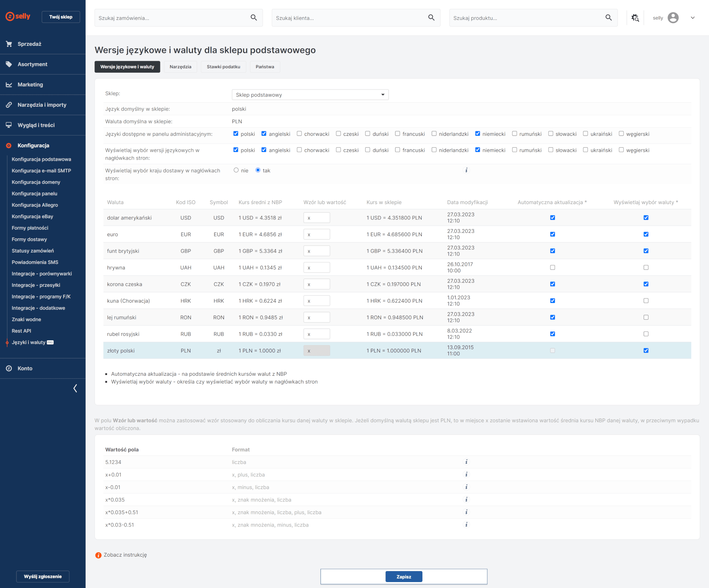
Task: Click the info icon in the x*0.03-0.51 row
Action: click(466, 525)
